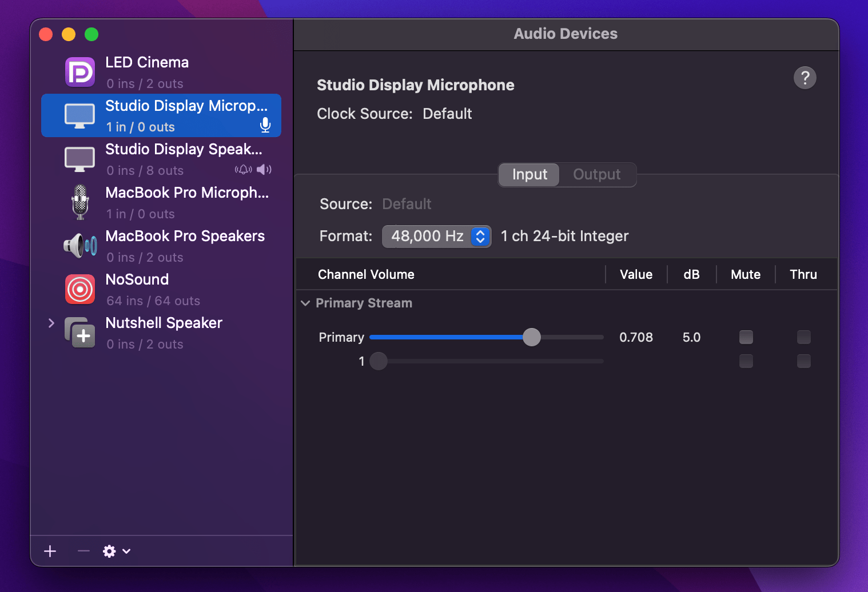Click the Studio Display Microphone monitor icon
Image resolution: width=868 pixels, height=592 pixels.
80,116
